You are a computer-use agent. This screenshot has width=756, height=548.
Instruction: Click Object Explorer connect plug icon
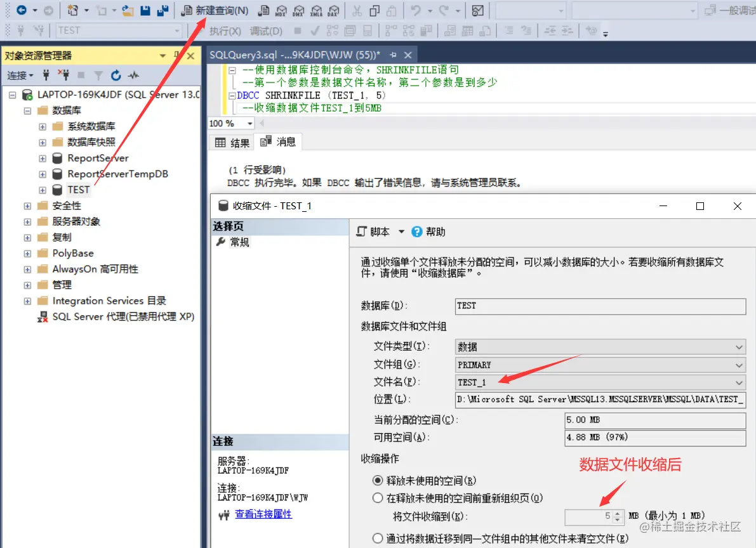pyautogui.click(x=46, y=75)
